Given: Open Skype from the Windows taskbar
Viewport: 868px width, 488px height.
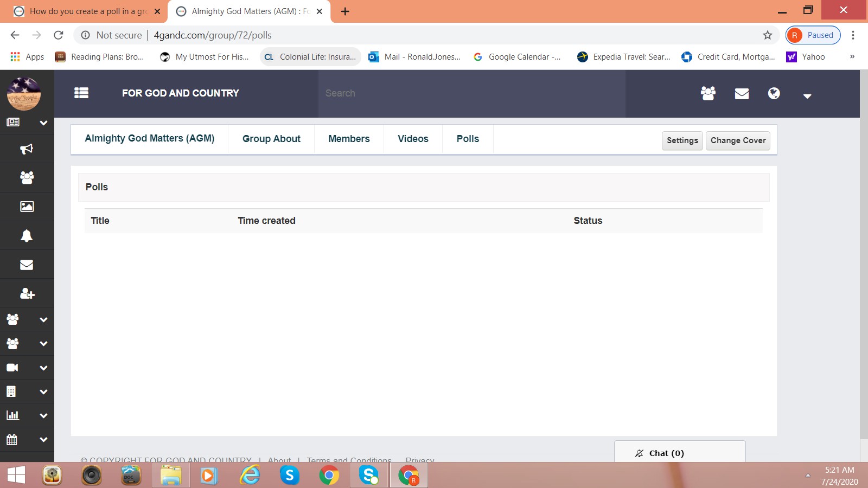Looking at the screenshot, I should (x=290, y=476).
